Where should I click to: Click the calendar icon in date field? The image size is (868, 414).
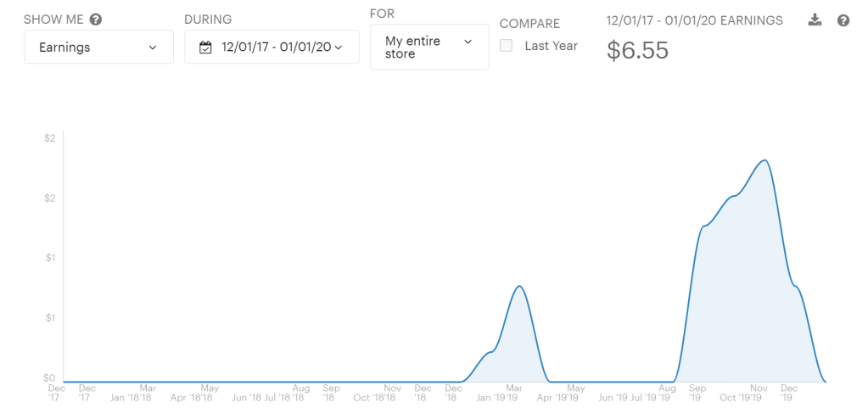[205, 48]
